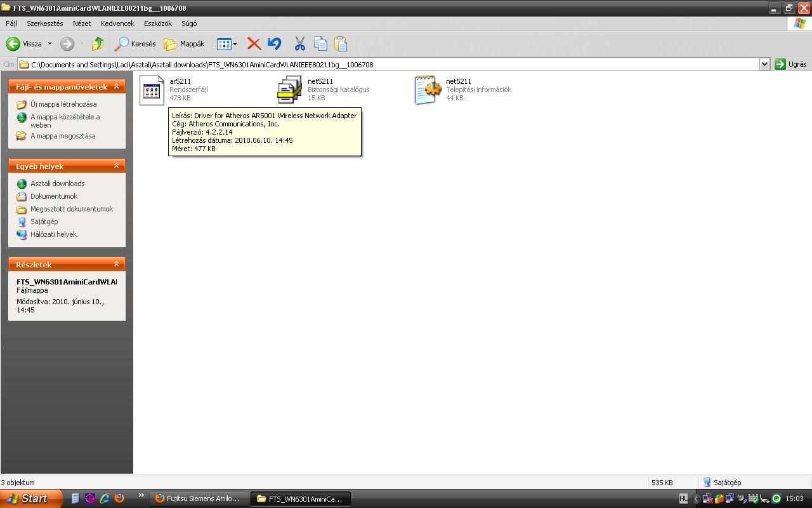Click the blue undo arrow icon

[x=274, y=44]
